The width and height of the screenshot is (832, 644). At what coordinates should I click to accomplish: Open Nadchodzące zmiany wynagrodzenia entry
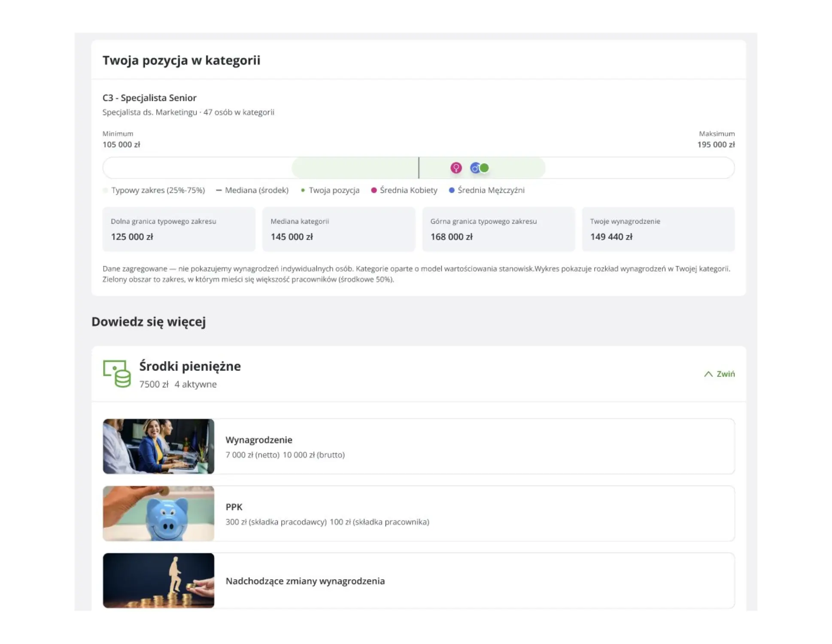[x=305, y=581]
